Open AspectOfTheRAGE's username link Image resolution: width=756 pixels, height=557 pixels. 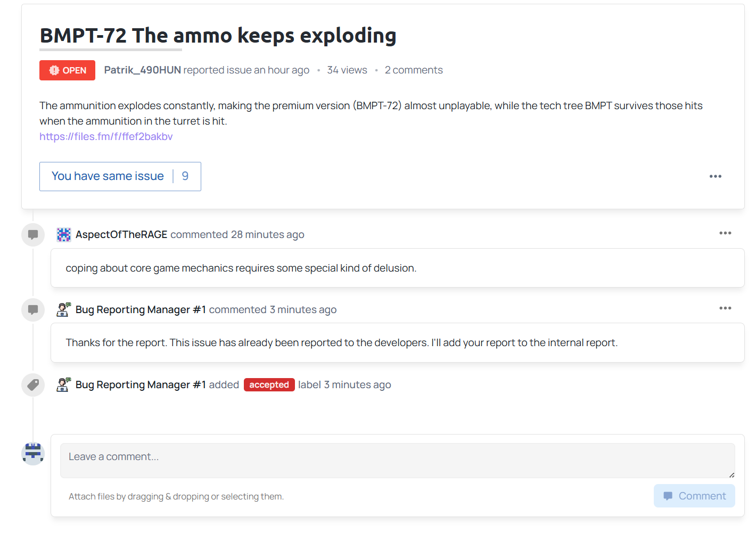[121, 235]
